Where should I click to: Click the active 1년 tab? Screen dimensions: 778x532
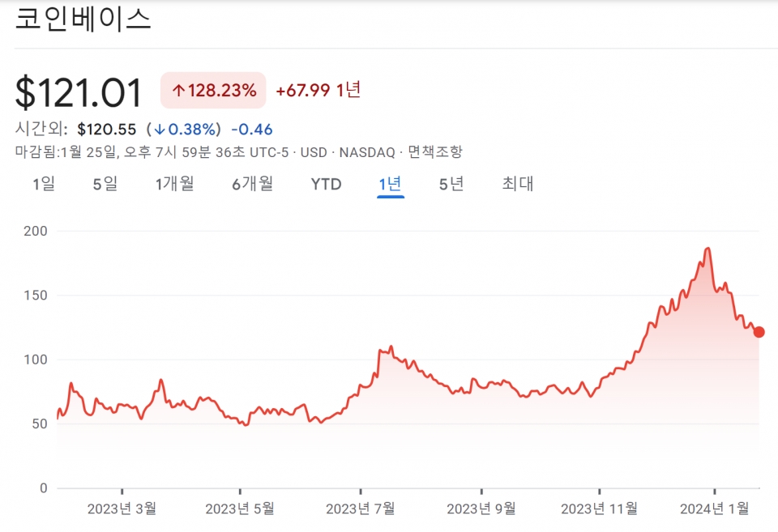point(390,185)
